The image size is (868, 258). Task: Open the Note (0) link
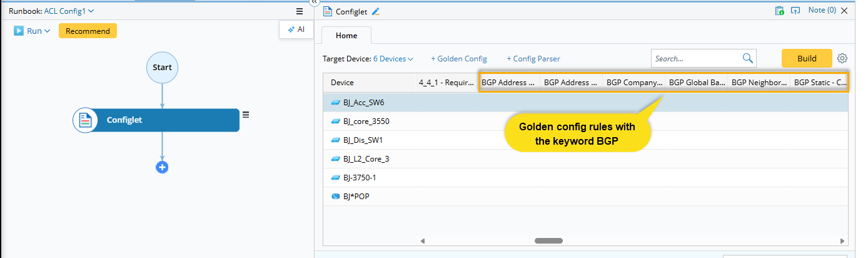click(822, 10)
